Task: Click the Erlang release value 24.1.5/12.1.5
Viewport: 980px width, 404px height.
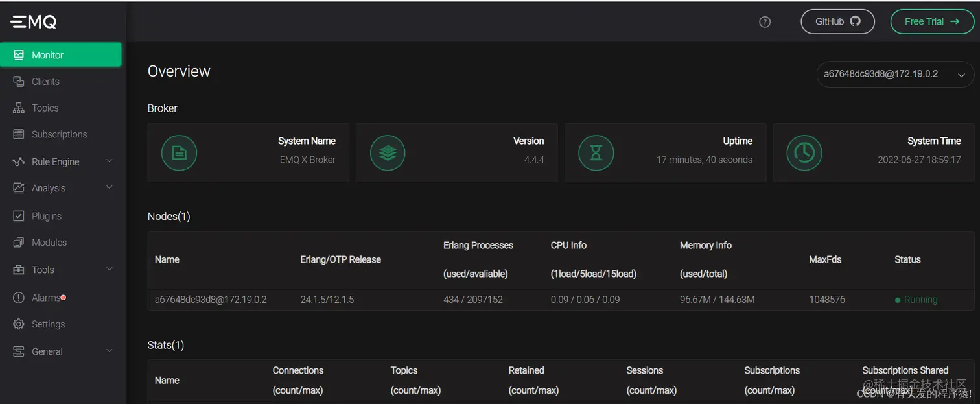Action: click(x=327, y=300)
